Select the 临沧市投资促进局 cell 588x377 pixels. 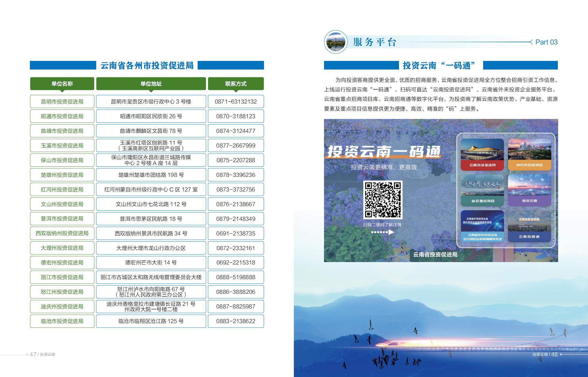point(62,321)
